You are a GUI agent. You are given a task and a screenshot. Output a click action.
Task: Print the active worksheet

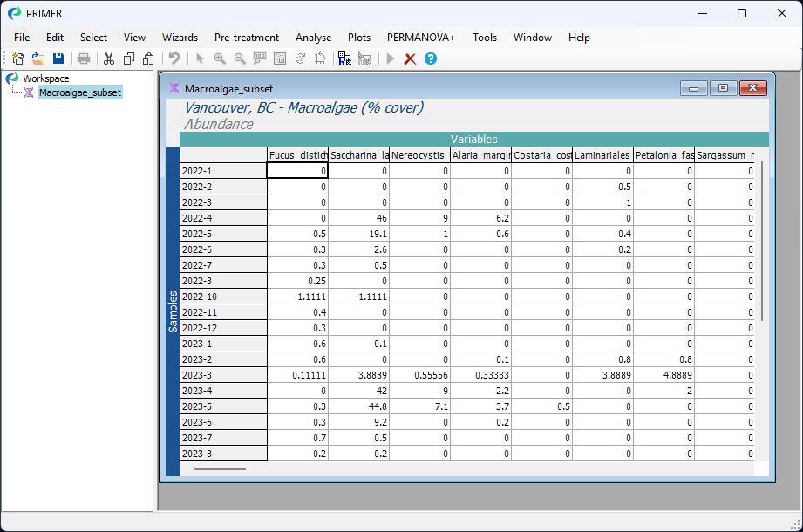84,58
